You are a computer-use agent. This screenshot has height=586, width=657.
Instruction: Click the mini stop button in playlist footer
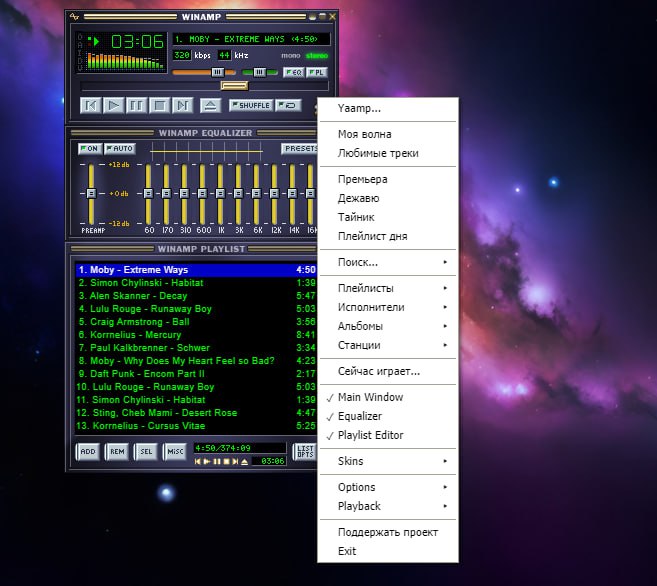(x=226, y=461)
